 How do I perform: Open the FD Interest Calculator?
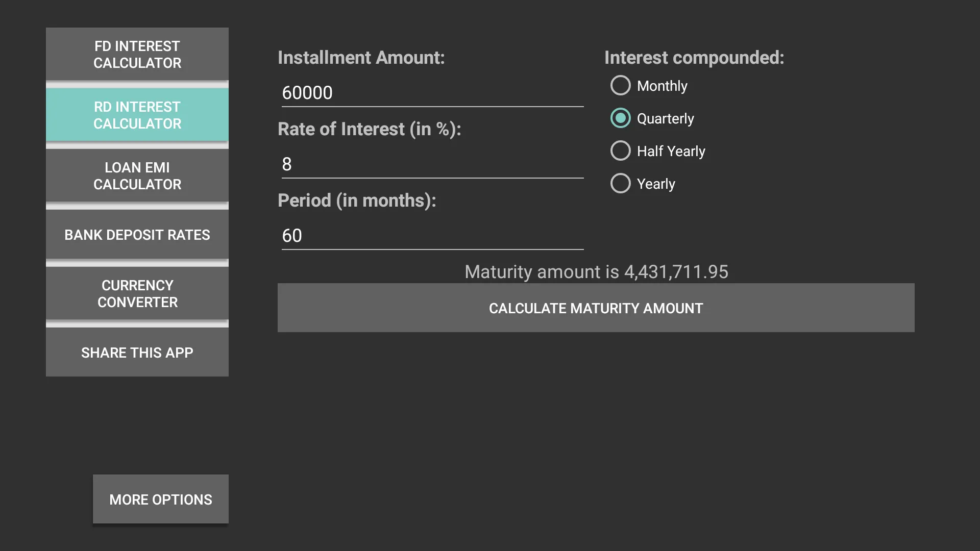tap(137, 54)
